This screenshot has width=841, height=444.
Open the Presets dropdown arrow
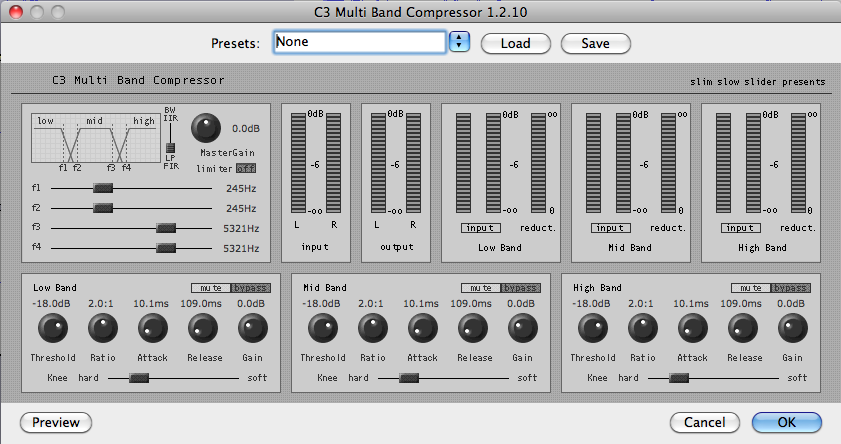(x=459, y=42)
